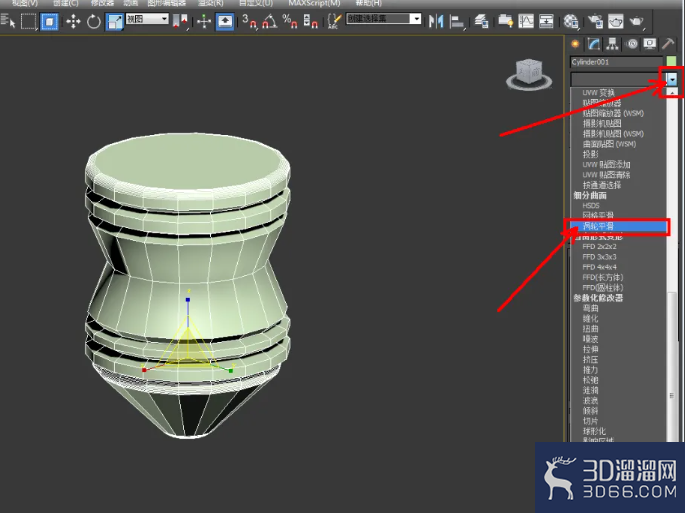Screen dimensions: 685x513
Task: Toggle Percent Snap
Action: click(290, 21)
